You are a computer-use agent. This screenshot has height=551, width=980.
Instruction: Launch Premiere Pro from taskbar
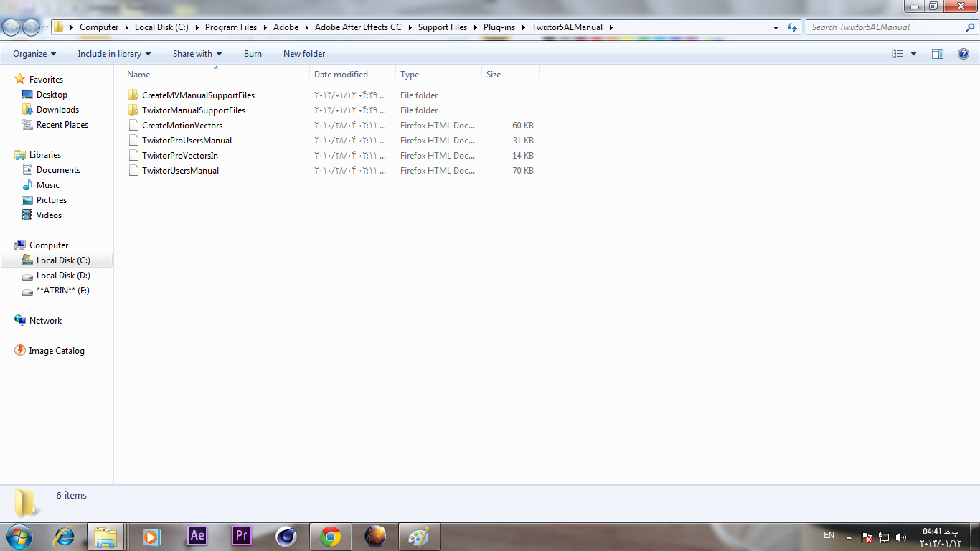tap(242, 536)
